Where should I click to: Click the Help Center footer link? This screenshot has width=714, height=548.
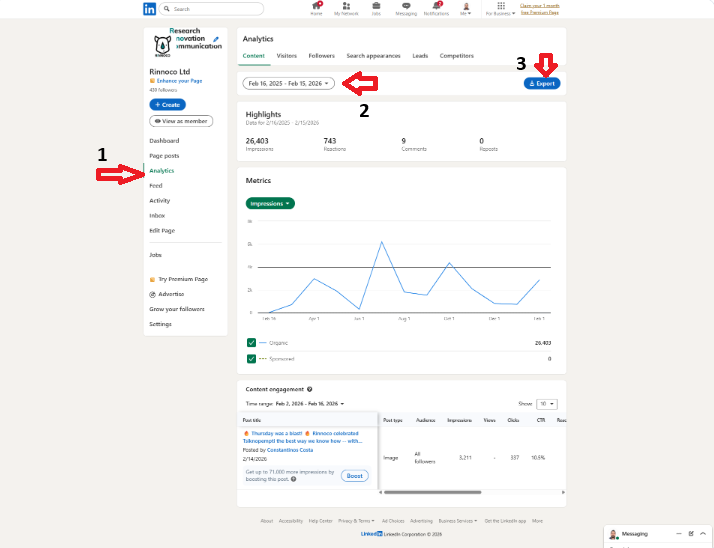321,521
